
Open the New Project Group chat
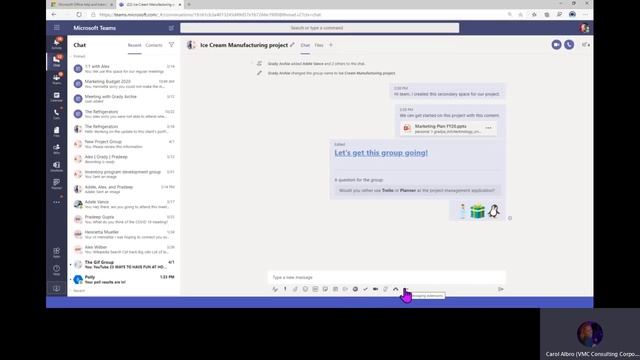(124, 144)
